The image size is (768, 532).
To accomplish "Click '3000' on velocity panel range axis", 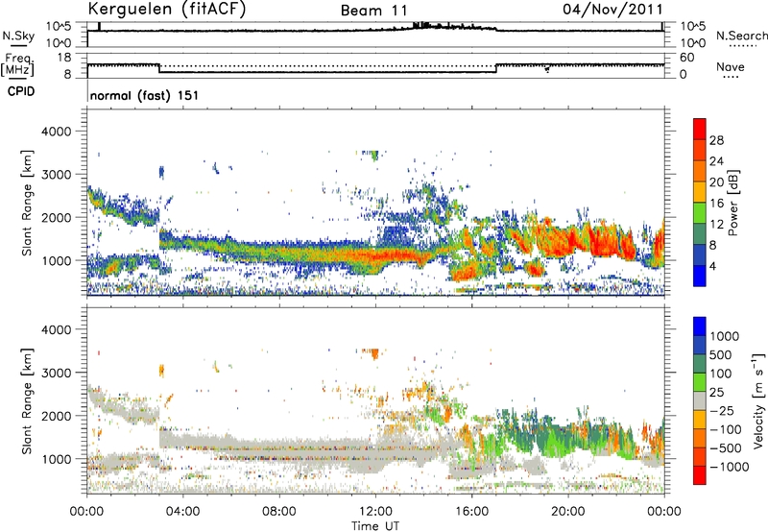I will point(56,373).
